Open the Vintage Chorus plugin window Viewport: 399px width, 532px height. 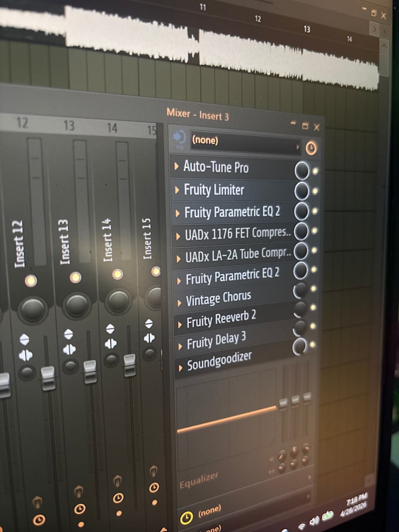click(x=218, y=299)
